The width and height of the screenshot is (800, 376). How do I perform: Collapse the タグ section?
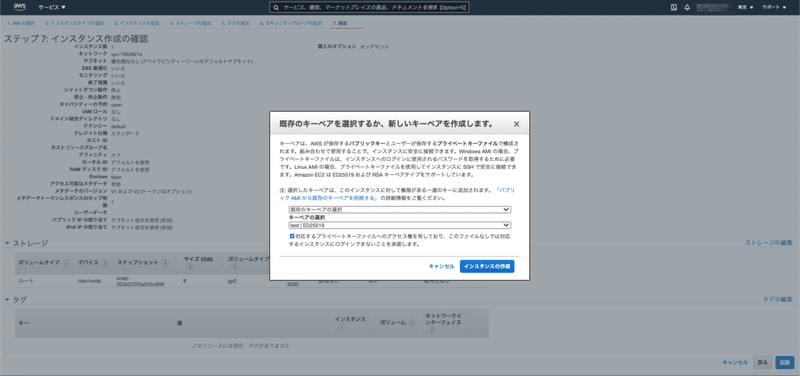(7, 299)
